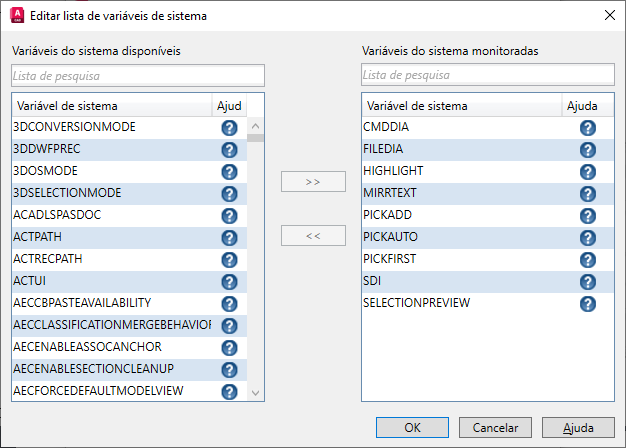
Task: Sort by available 'Variável de sistema' header
Action: tap(111, 106)
